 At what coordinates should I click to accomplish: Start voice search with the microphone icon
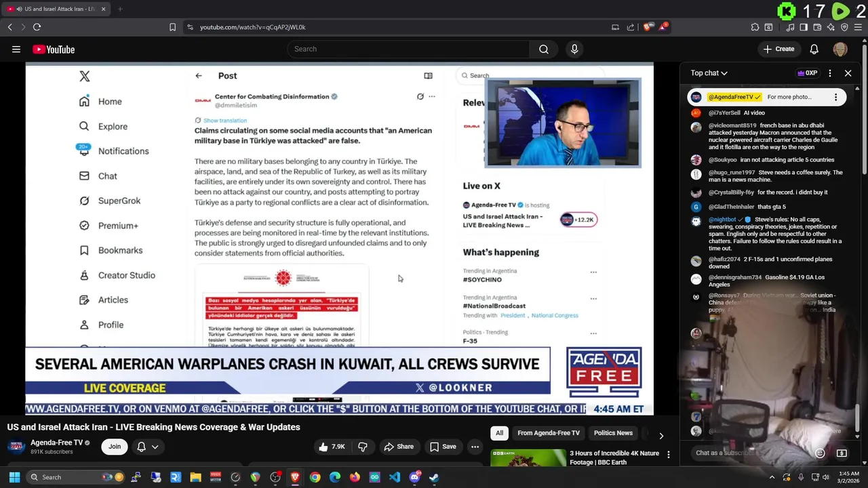click(574, 49)
